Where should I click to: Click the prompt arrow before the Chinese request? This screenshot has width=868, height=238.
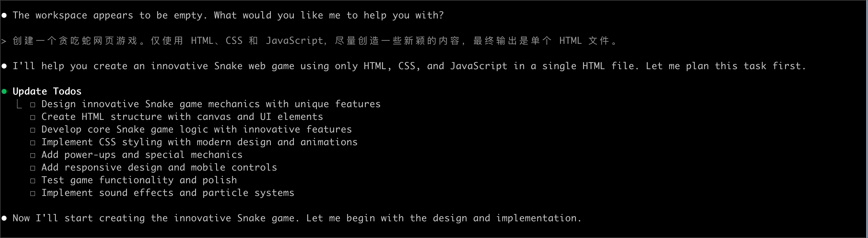point(4,41)
